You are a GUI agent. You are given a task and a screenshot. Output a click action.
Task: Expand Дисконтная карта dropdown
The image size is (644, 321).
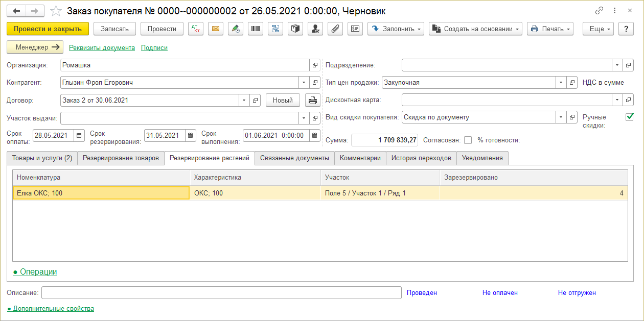point(618,100)
